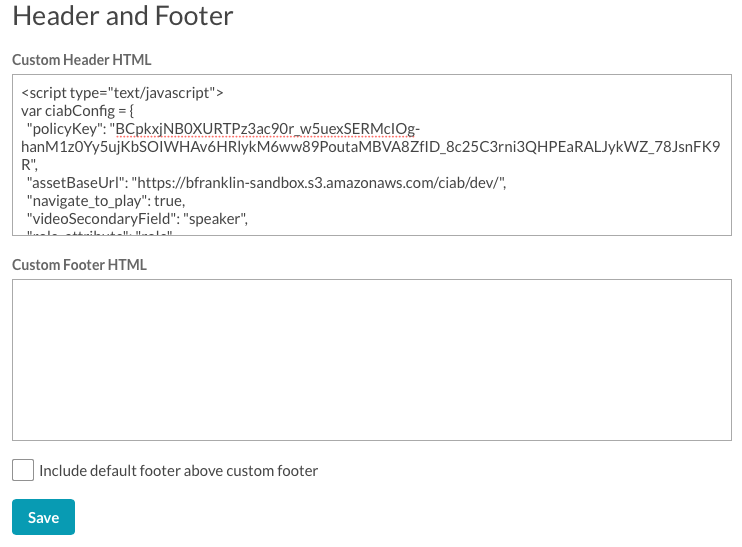The width and height of the screenshot is (742, 547).
Task: Click the Header and Footer heading
Action: point(123,15)
